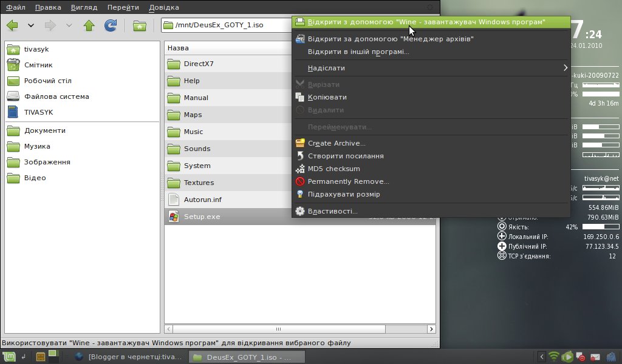Choose Підрахувати розмір from the context menu
Viewport: 622px width, 364px height.
point(431,194)
